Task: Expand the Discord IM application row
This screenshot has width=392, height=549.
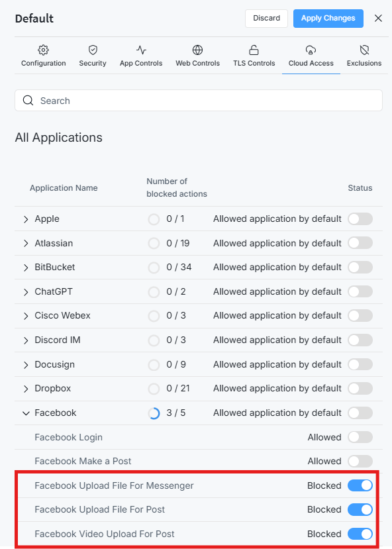Action: pos(26,340)
